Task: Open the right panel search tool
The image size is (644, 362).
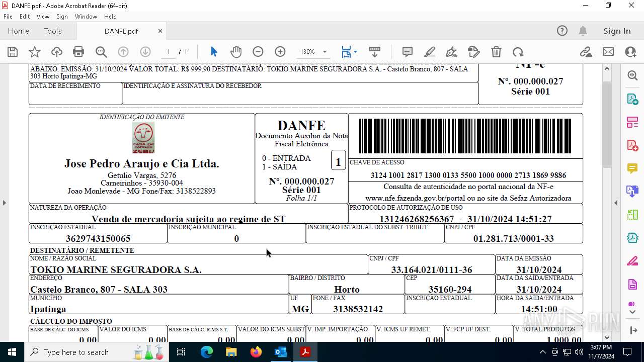Action: point(632,75)
